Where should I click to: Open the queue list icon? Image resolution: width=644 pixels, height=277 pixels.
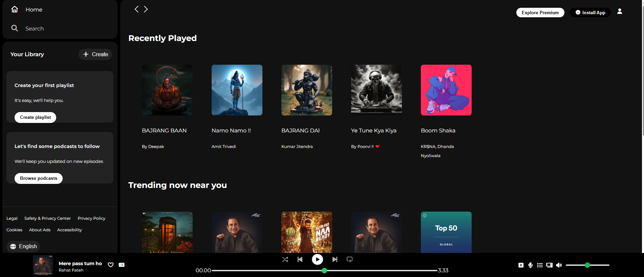[540, 265]
